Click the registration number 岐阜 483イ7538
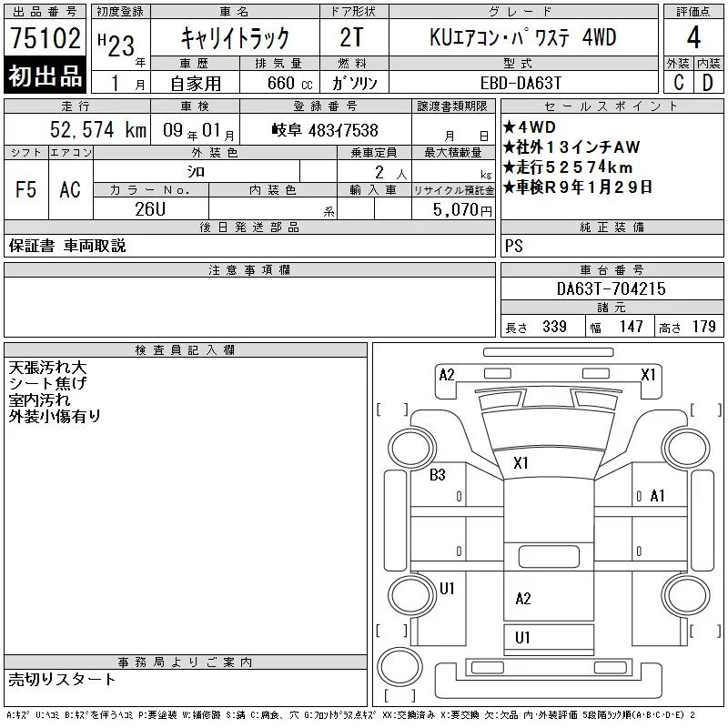This screenshot has height=728, width=728. (x=325, y=130)
